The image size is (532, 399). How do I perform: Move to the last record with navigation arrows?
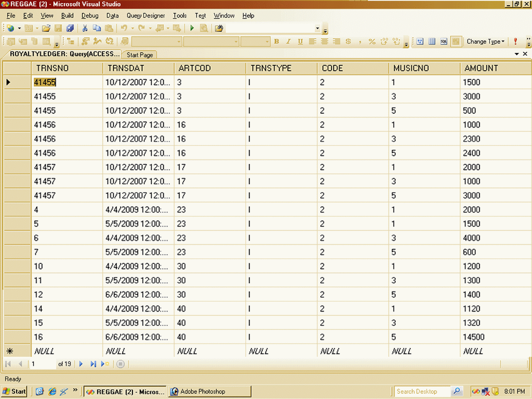click(93, 364)
